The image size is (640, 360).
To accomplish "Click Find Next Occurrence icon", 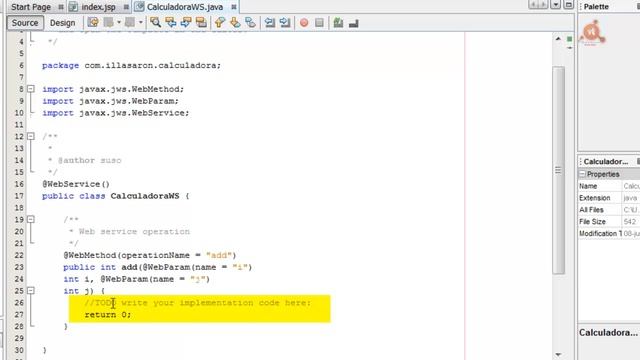I will click(x=186, y=22).
